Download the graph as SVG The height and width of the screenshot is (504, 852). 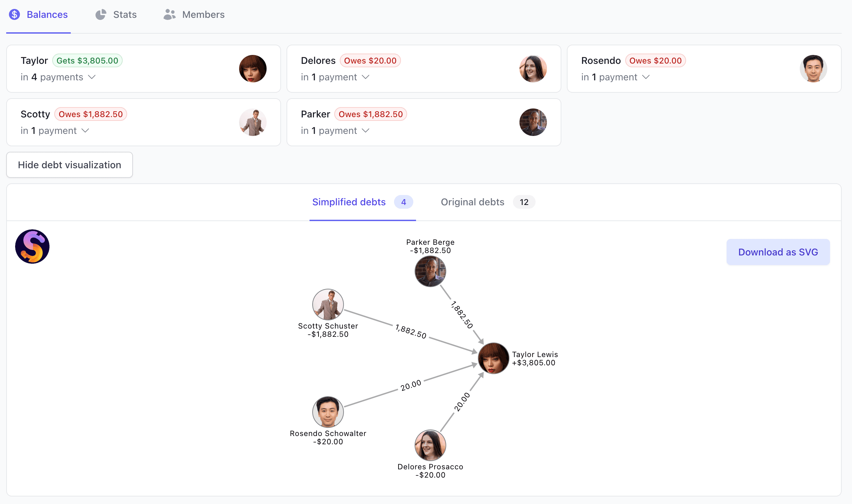point(778,252)
